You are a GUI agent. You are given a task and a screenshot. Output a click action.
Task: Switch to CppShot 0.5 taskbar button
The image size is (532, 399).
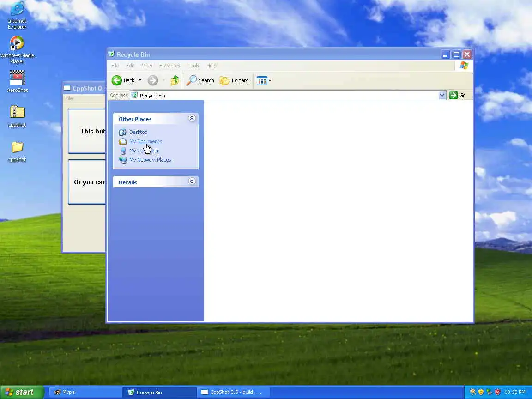point(233,392)
